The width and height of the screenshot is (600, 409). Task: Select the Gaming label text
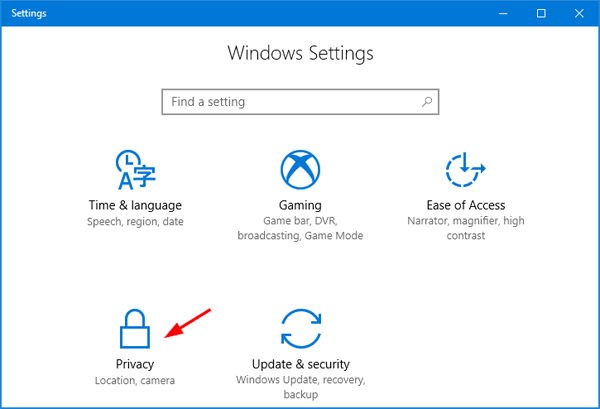(x=300, y=205)
